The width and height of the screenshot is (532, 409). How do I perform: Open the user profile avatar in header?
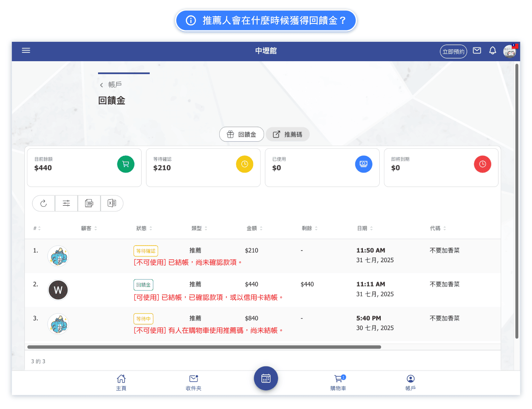(x=510, y=51)
